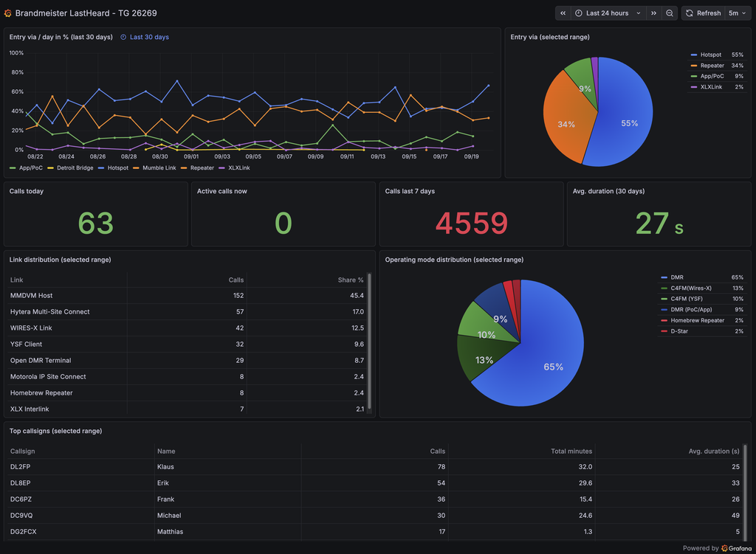Click clock icon beside Last 30 days override
Viewport: 756px width, 554px height.
pyautogui.click(x=123, y=37)
